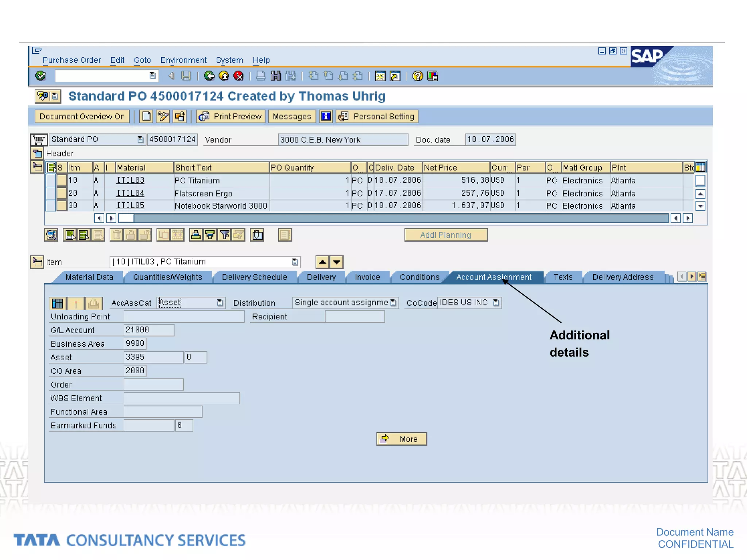Open material link ITIL05
This screenshot has height=560, width=747.
(x=130, y=206)
